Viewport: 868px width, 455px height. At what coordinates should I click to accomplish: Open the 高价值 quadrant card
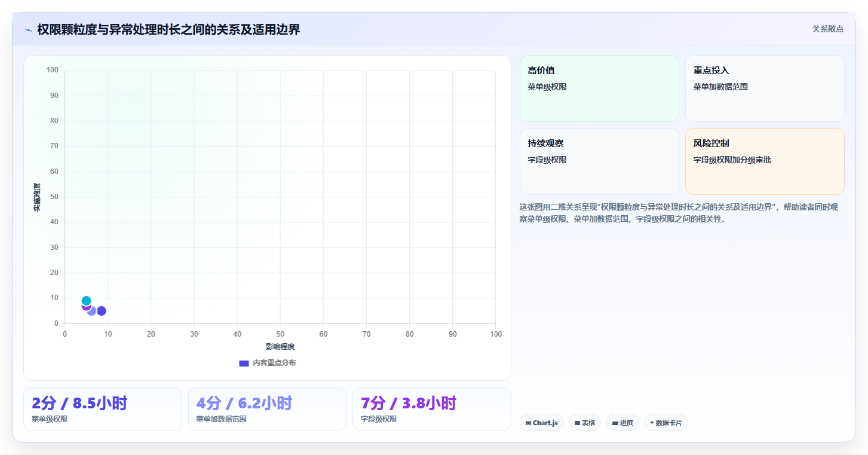click(x=599, y=88)
